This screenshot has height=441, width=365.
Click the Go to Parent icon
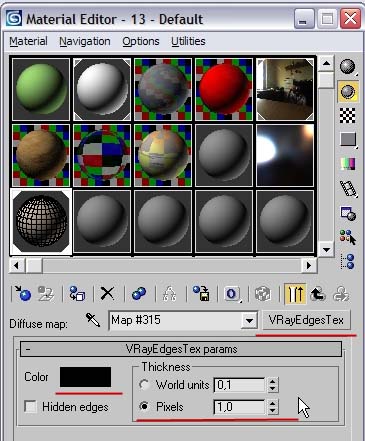318,294
